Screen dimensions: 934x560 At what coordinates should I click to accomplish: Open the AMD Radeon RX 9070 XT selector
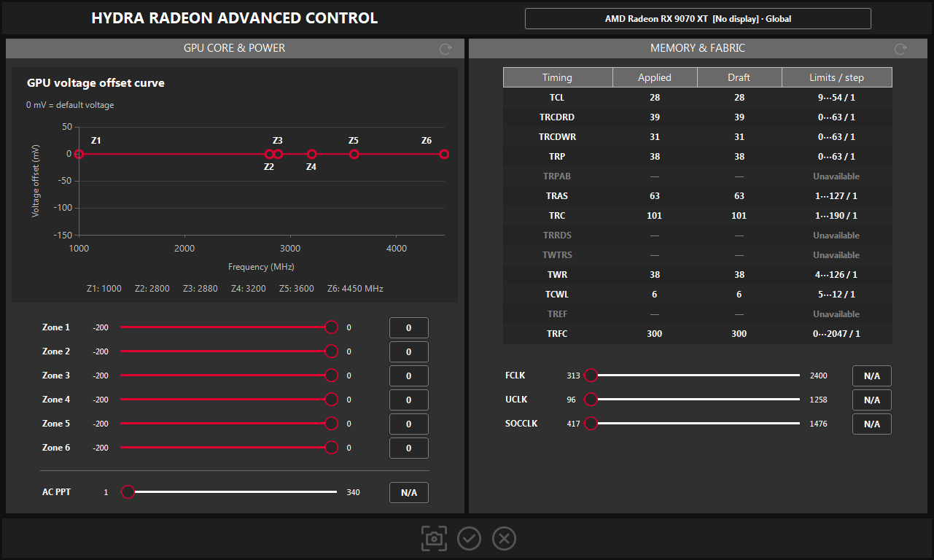[x=698, y=19]
